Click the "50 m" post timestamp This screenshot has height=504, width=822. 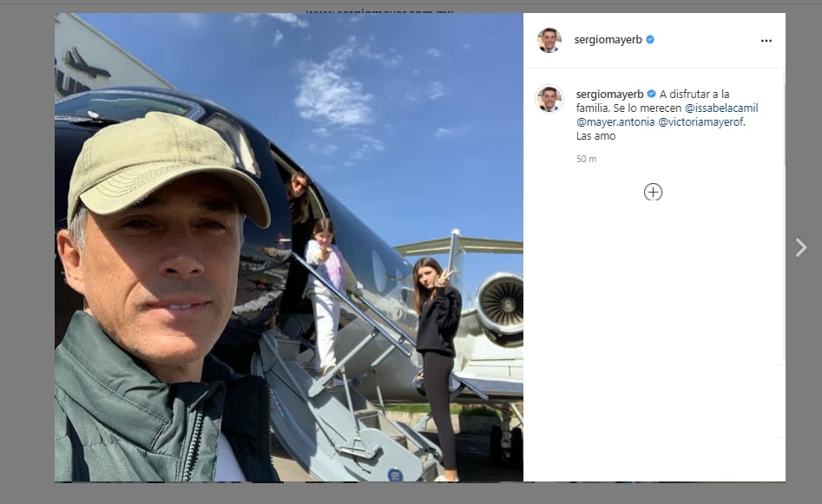[x=586, y=160]
